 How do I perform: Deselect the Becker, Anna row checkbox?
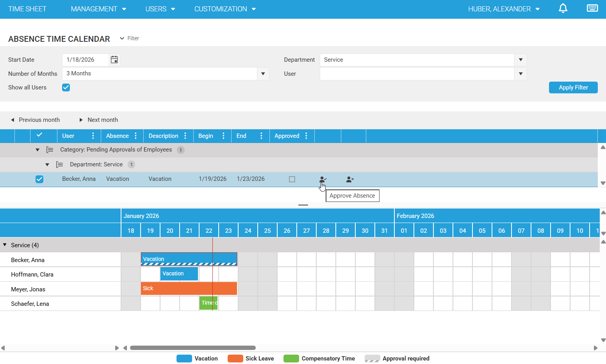[x=39, y=179]
